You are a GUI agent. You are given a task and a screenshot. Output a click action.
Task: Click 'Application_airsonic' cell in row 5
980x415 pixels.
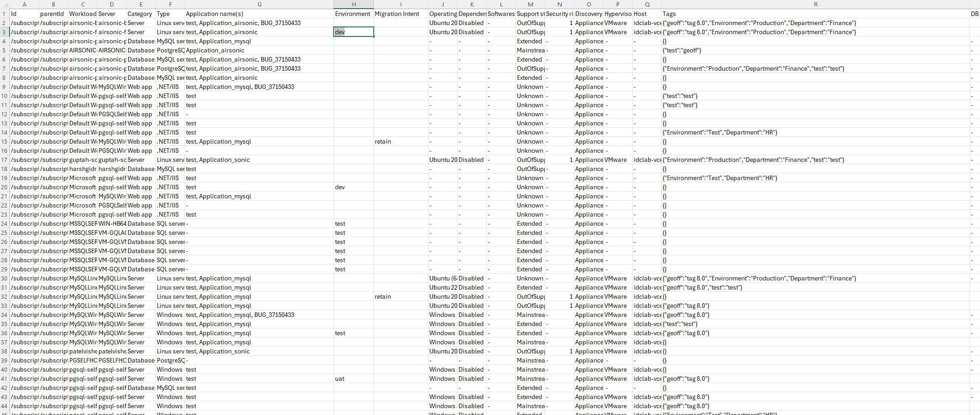point(259,50)
